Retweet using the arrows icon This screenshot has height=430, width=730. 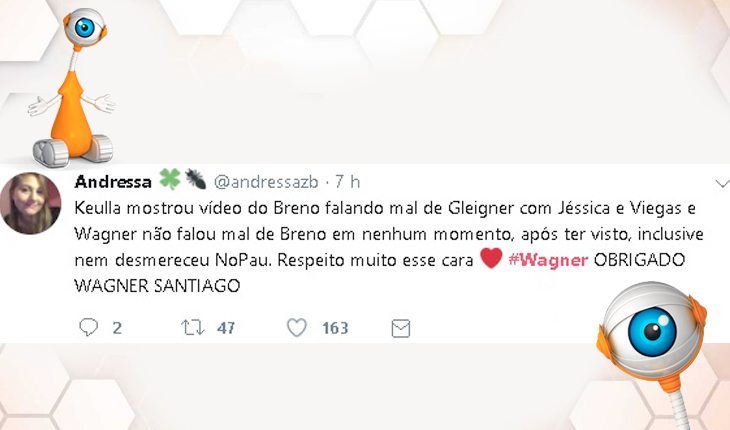tap(192, 328)
